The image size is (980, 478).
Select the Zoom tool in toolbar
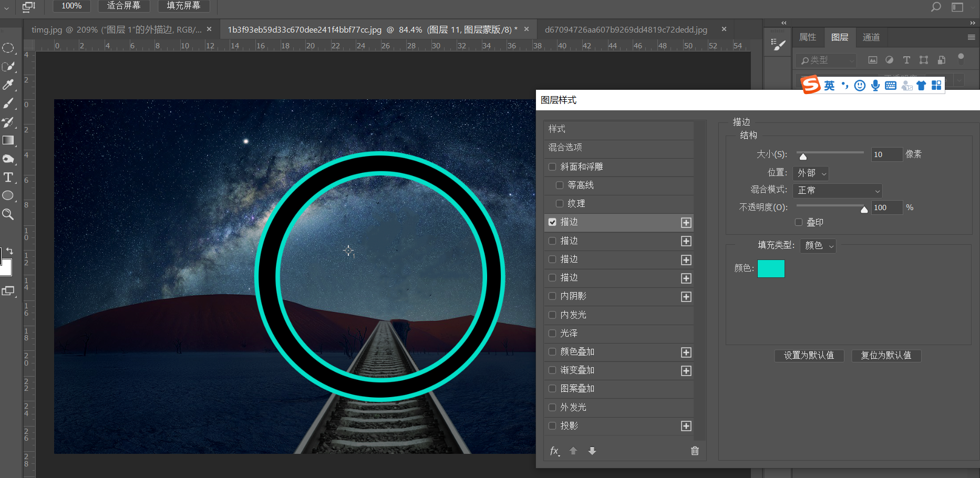8,214
